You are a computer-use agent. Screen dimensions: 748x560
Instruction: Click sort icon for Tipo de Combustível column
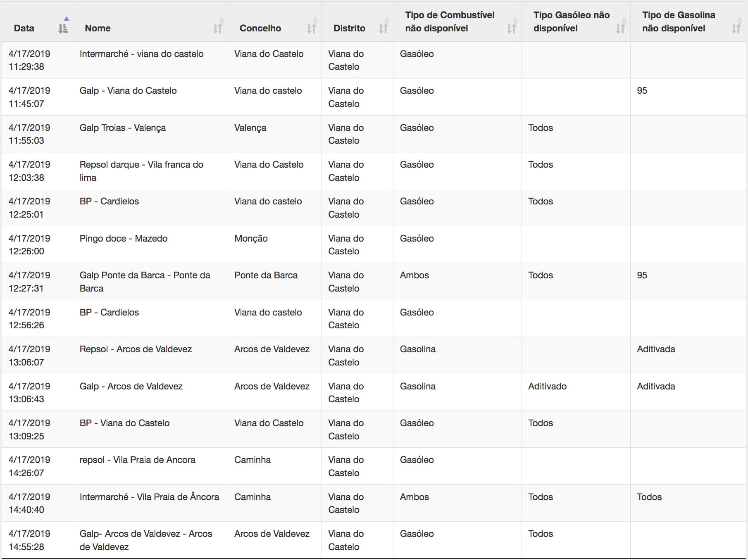(512, 28)
